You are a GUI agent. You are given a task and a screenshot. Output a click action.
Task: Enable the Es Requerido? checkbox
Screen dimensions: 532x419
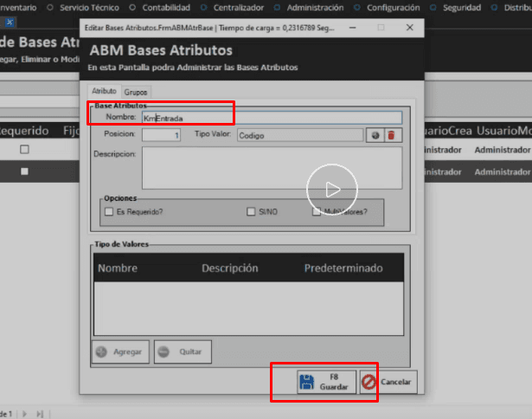tap(109, 211)
